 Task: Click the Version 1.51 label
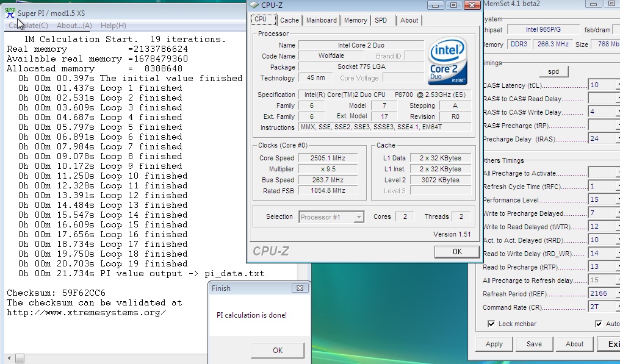point(452,234)
